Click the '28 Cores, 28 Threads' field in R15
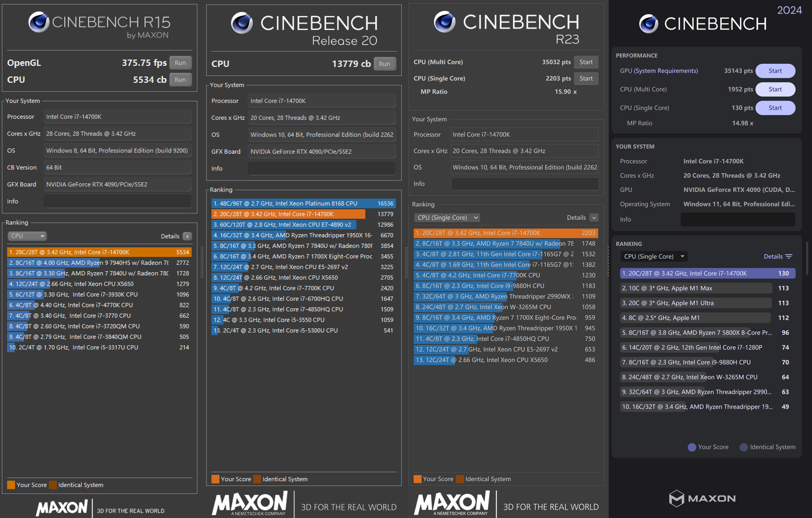 click(x=117, y=134)
